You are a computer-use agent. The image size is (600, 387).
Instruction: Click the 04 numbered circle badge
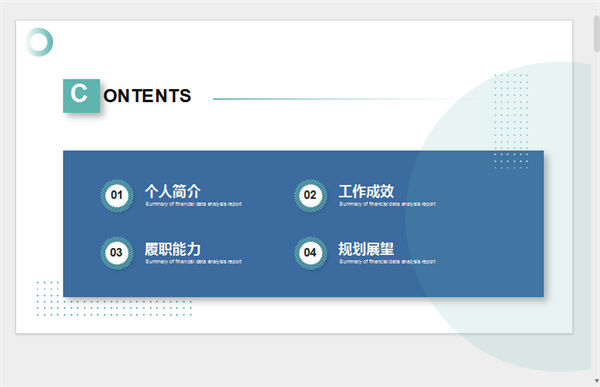pyautogui.click(x=310, y=253)
